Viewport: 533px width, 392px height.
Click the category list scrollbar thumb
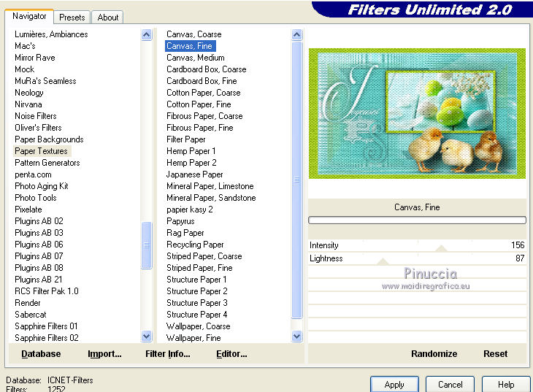[x=147, y=245]
